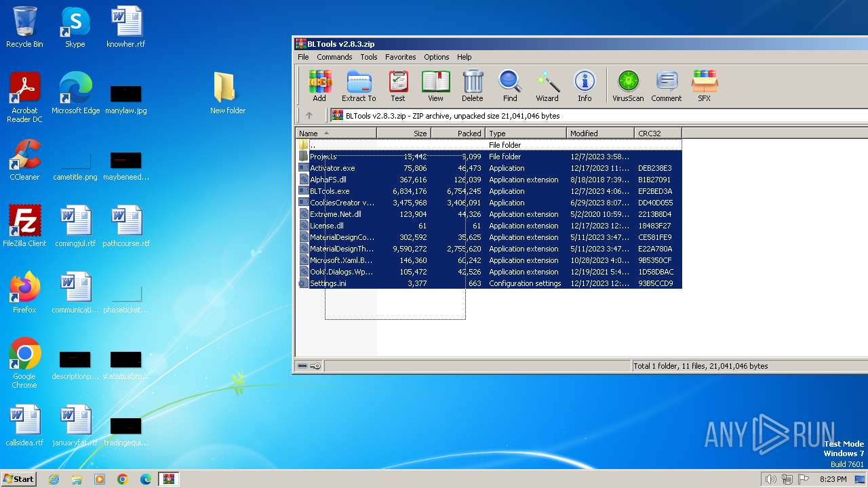
Task: Go up one level arrow
Action: tap(309, 116)
